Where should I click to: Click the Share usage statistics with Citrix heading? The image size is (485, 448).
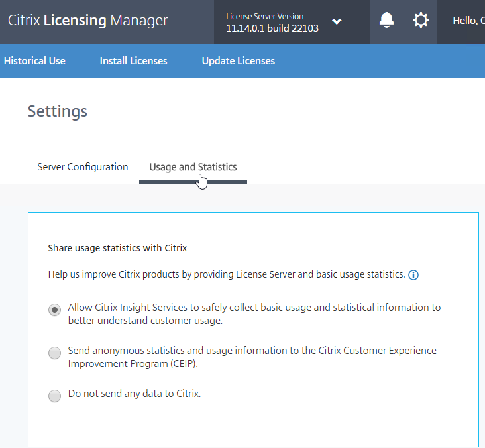pyautogui.click(x=117, y=248)
